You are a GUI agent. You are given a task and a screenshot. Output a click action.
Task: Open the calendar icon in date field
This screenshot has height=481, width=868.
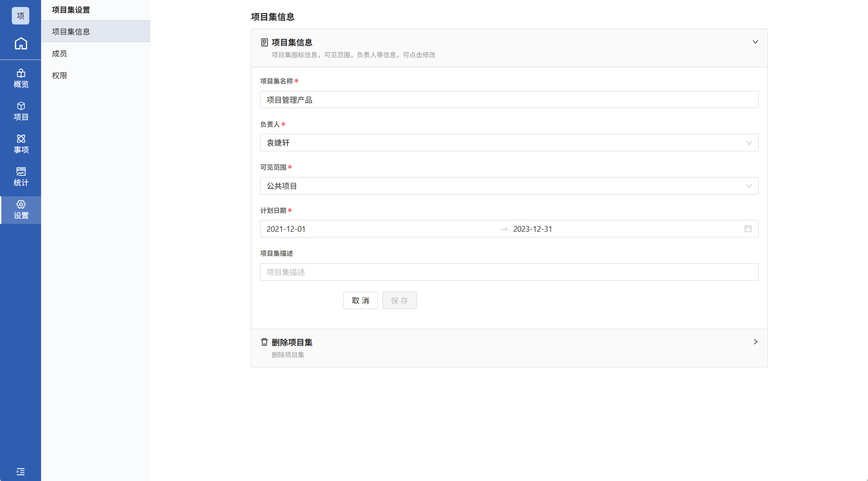pos(748,229)
